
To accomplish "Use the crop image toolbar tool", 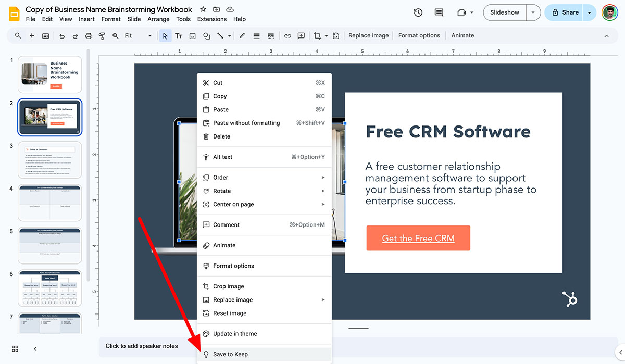I will pyautogui.click(x=317, y=35).
